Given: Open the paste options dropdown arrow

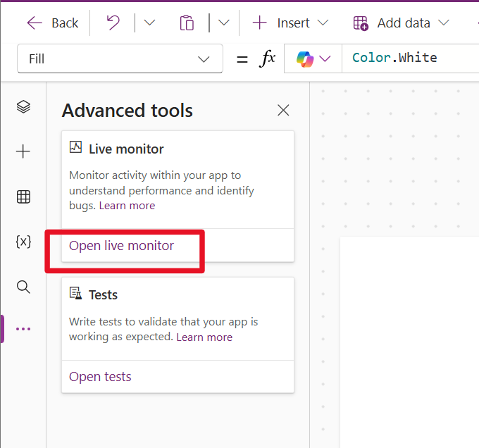Looking at the screenshot, I should [224, 23].
